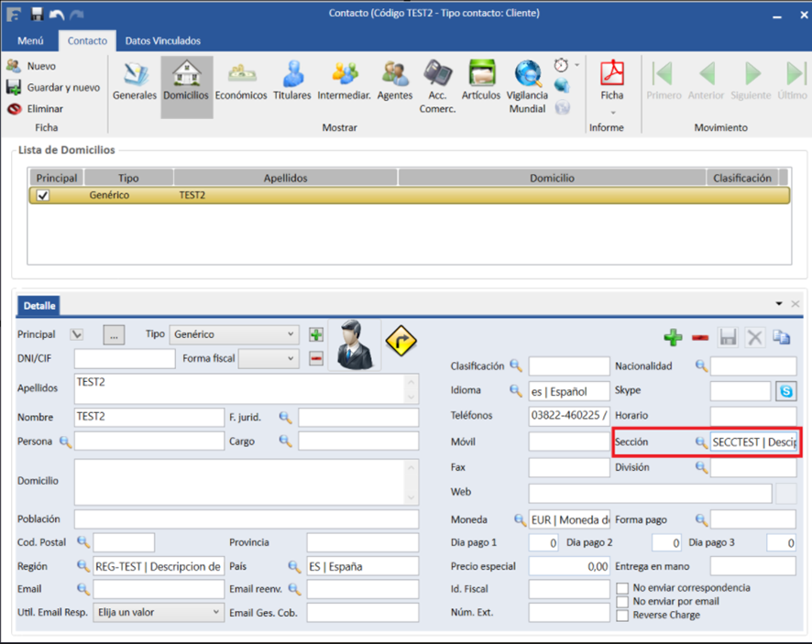Uncheck Principal checkbox in Genérico row

click(43, 196)
